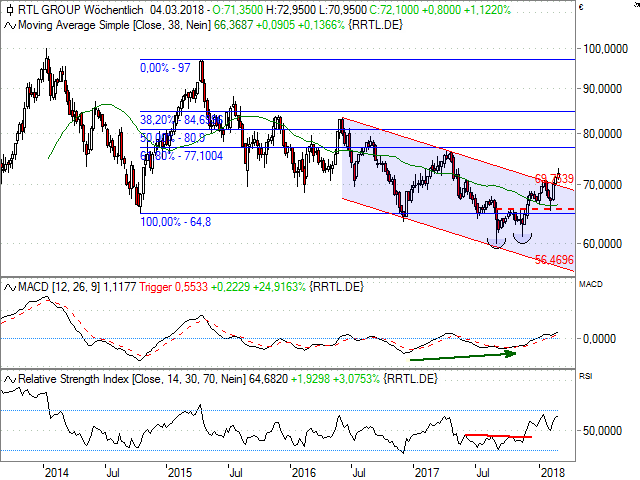Screen dimensions: 640x480
Task: Click the date 04.03.2018 in chart header
Action: point(177,9)
